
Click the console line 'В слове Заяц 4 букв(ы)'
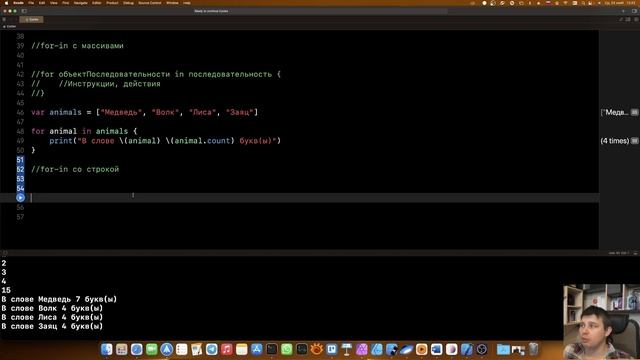click(x=52, y=326)
